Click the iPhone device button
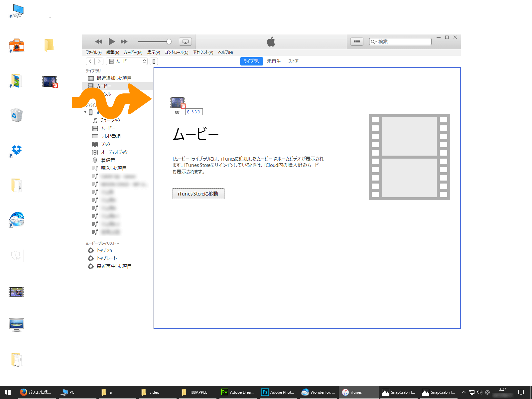Viewport: 532px width, 399px height. point(154,61)
